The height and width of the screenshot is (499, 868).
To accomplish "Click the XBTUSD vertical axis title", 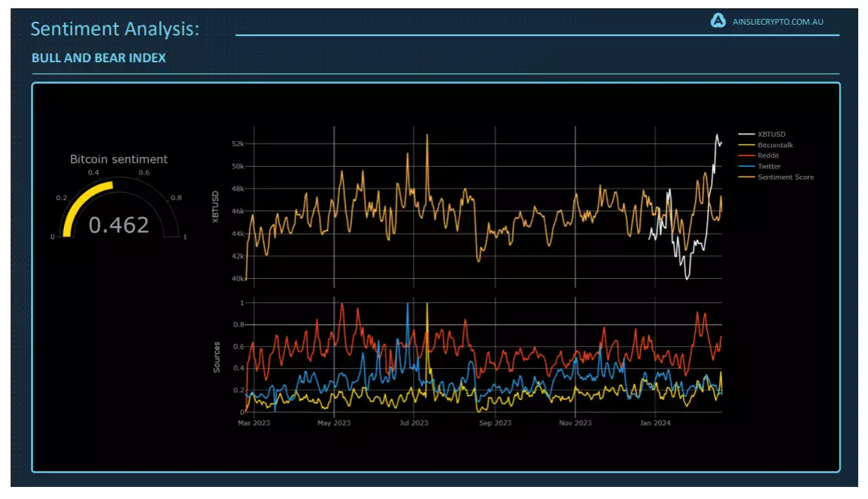I will tap(217, 205).
